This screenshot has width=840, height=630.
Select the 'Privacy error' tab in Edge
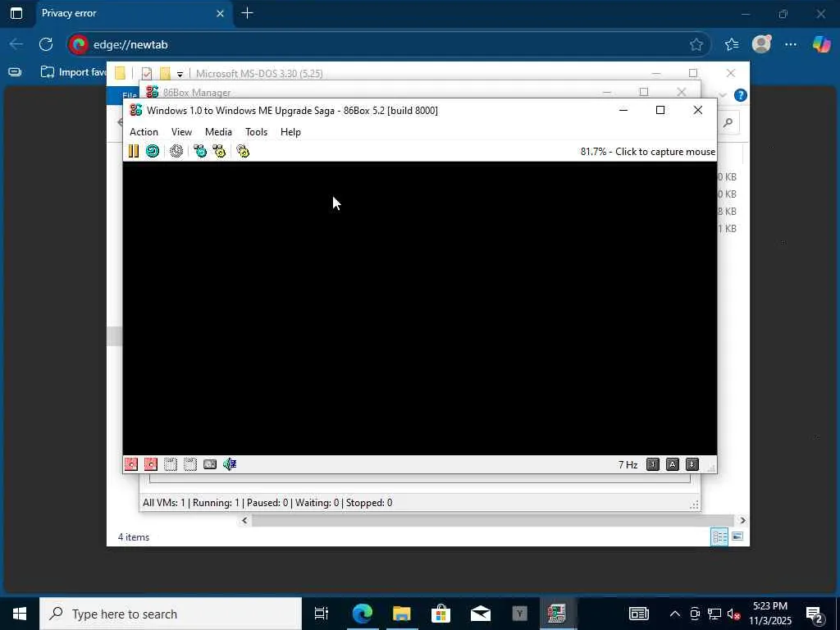pos(134,13)
